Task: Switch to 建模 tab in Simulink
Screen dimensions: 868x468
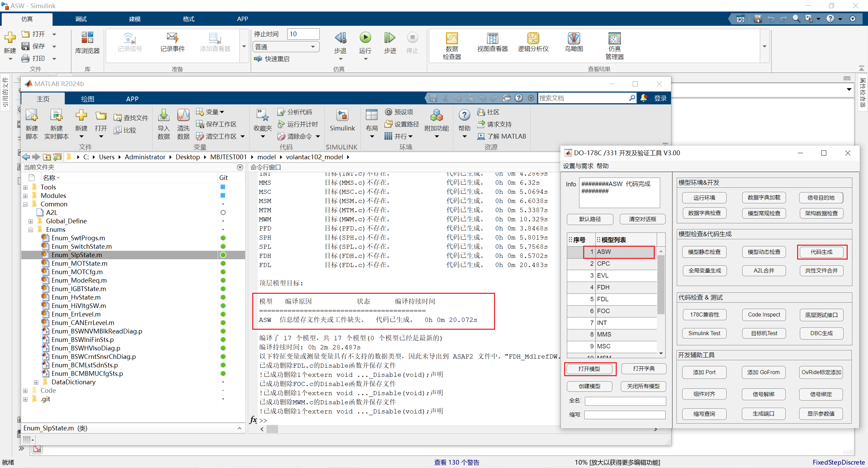Action: click(x=135, y=19)
